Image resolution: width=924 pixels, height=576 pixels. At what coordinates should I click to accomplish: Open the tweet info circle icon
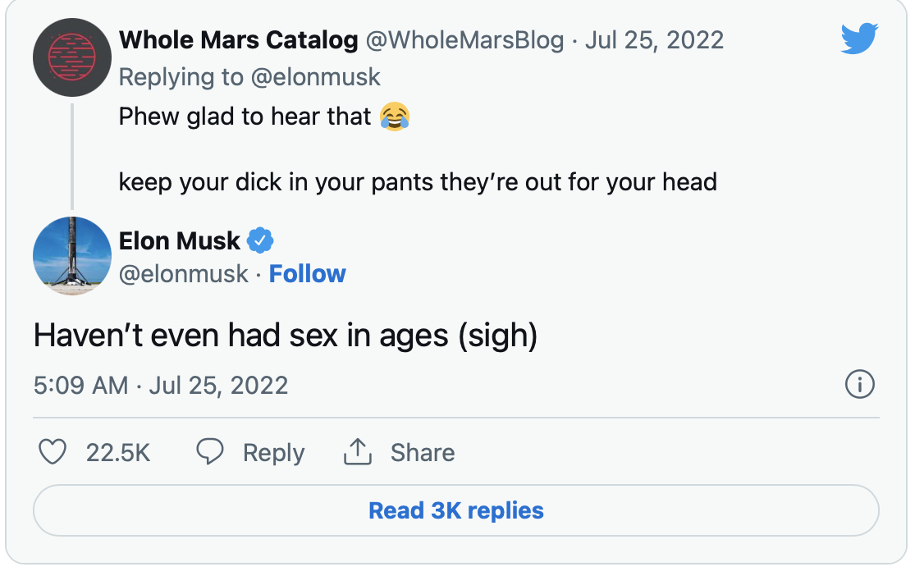point(859,385)
